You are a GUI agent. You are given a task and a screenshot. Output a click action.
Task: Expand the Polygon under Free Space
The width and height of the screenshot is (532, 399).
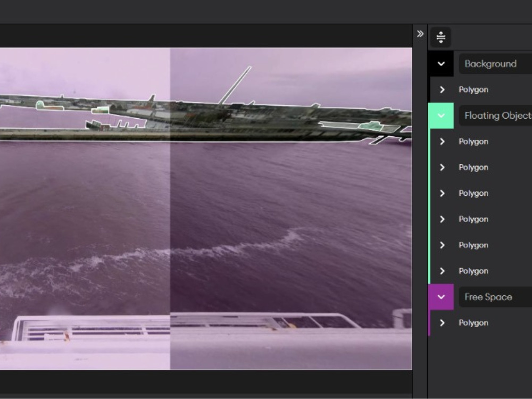(x=442, y=323)
